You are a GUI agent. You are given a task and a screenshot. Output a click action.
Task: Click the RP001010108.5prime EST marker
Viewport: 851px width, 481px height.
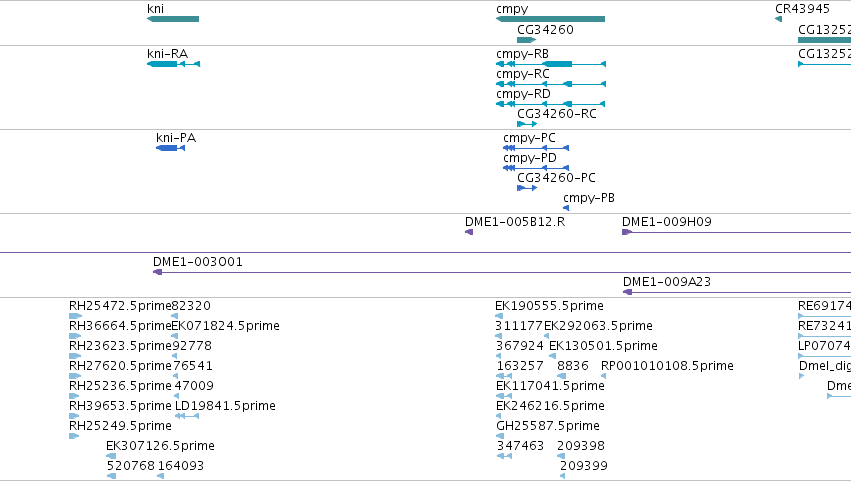pyautogui.click(x=604, y=376)
